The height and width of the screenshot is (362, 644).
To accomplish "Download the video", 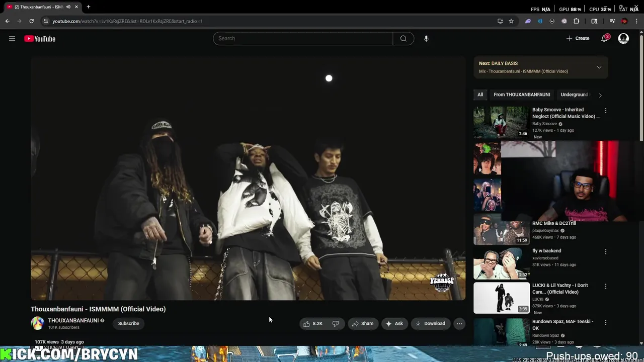I will (x=431, y=324).
